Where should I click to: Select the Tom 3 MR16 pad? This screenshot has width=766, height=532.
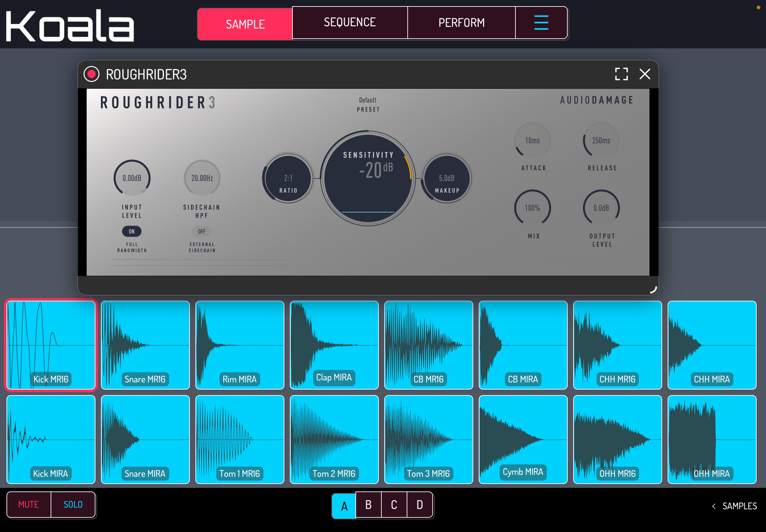click(x=428, y=439)
